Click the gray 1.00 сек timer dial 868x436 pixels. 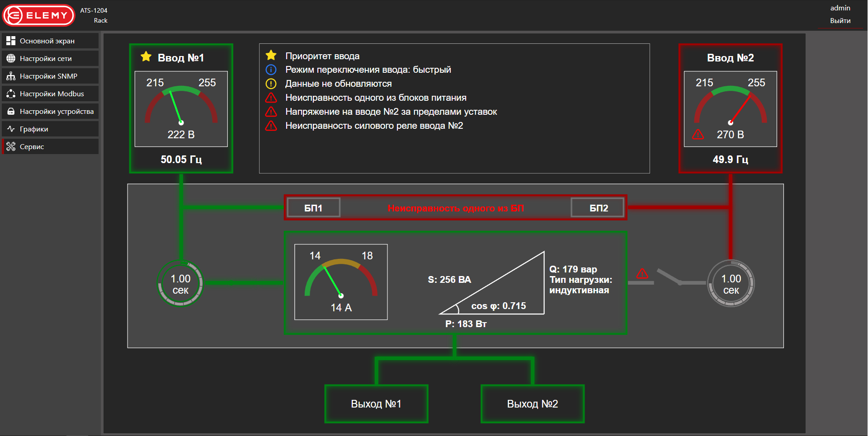[731, 284]
